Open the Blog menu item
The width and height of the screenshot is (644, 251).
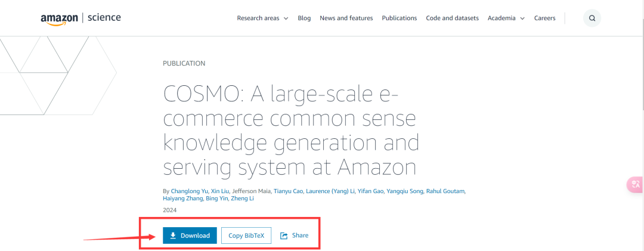pyautogui.click(x=304, y=18)
